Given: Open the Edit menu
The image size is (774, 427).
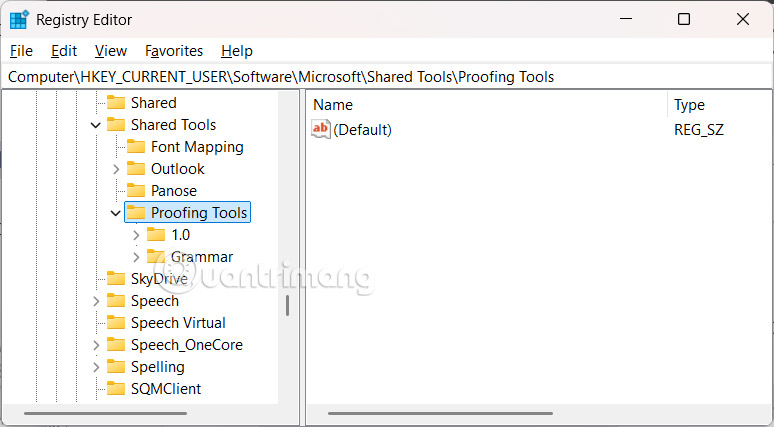Looking at the screenshot, I should (64, 51).
